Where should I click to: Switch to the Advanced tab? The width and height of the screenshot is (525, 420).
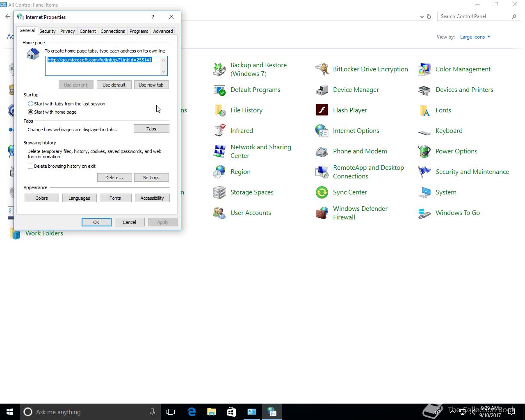point(163,31)
